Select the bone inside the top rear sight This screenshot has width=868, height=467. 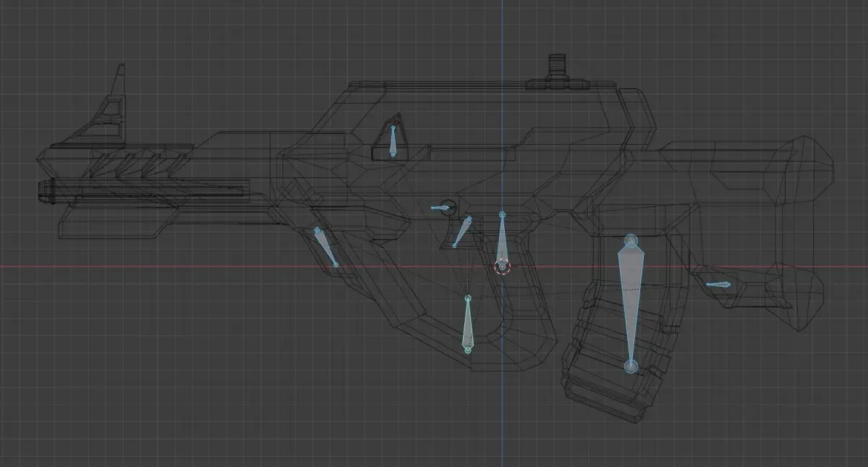(393, 141)
